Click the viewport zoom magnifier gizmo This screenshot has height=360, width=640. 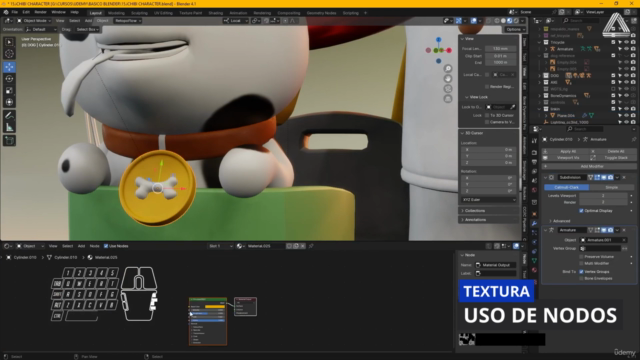448,69
